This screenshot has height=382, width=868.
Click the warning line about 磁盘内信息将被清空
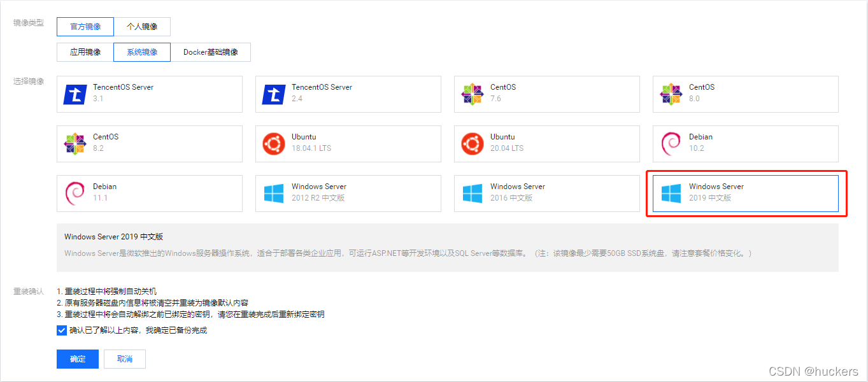point(152,302)
